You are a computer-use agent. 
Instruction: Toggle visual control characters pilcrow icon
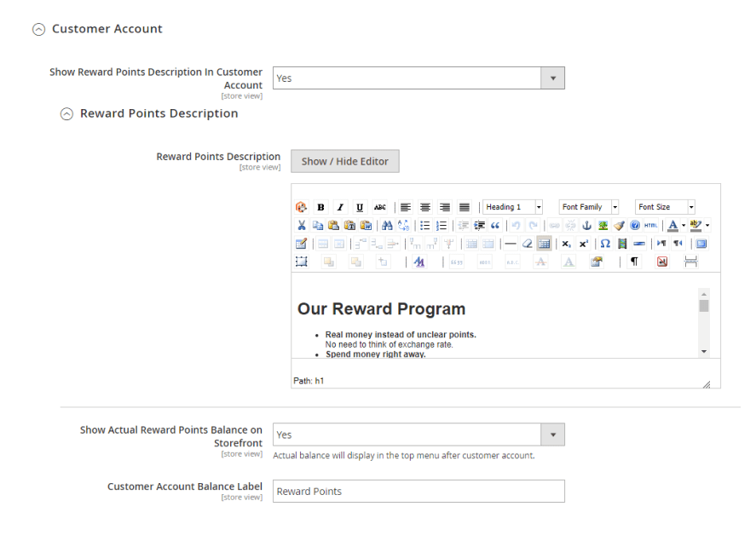coord(634,262)
